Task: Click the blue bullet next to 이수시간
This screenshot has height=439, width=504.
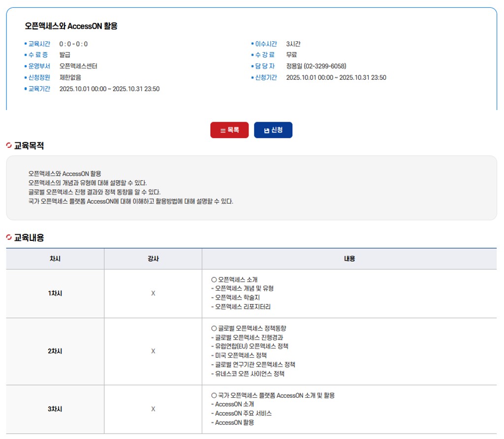Action: point(252,44)
